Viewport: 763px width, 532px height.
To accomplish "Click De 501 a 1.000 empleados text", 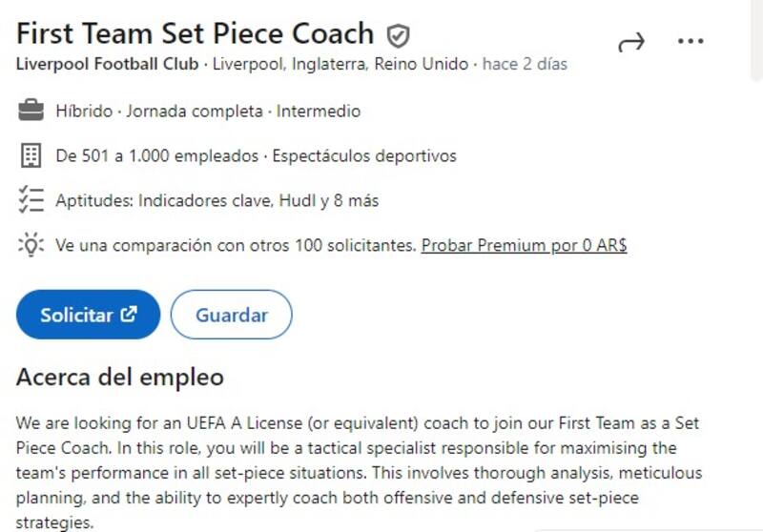I will 156,155.
